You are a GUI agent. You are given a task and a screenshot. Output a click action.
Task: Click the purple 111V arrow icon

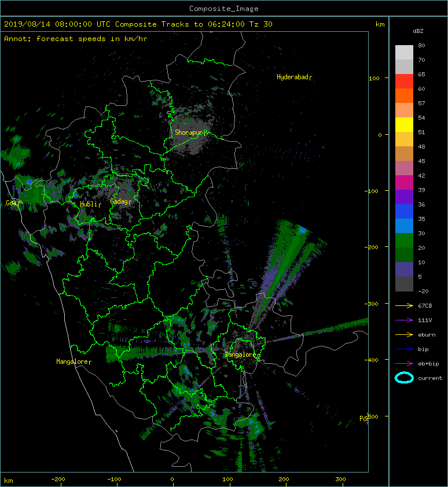tap(404, 320)
